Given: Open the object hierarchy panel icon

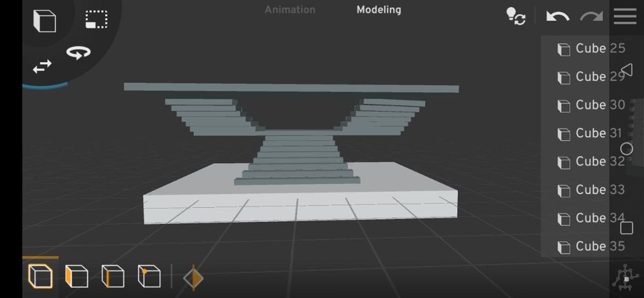Looking at the screenshot, I should click(x=626, y=279).
